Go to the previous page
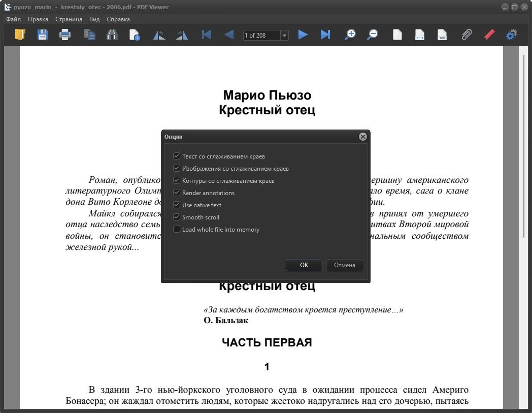Image resolution: width=532 pixels, height=413 pixels. 229,35
